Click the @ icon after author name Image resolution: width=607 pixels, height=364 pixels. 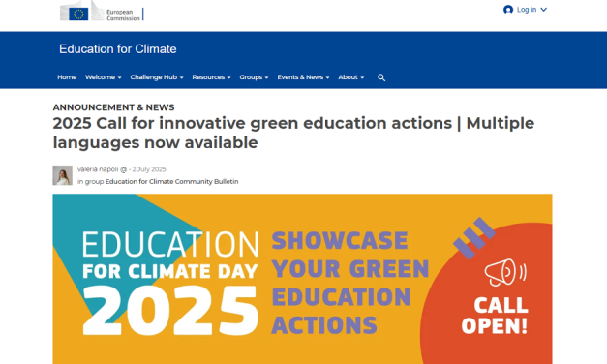click(123, 169)
